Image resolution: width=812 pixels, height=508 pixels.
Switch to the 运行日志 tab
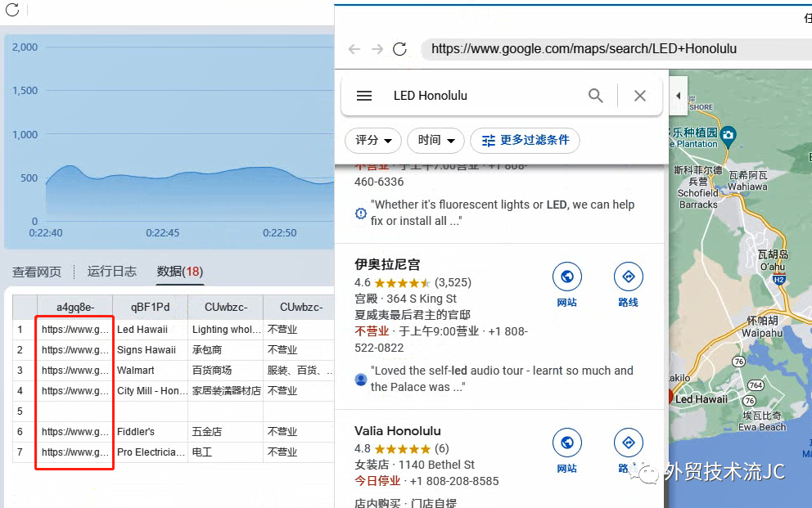[112, 272]
